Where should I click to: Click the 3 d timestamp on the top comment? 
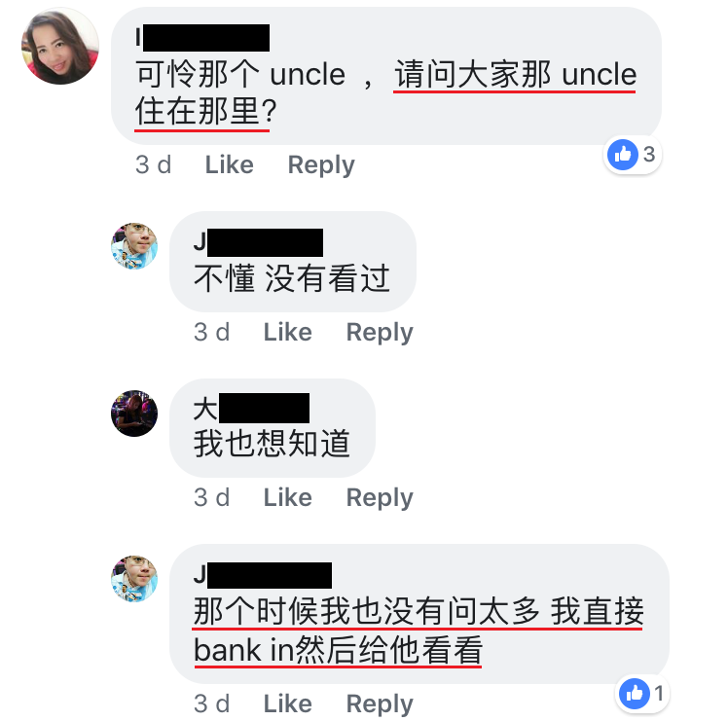[153, 164]
